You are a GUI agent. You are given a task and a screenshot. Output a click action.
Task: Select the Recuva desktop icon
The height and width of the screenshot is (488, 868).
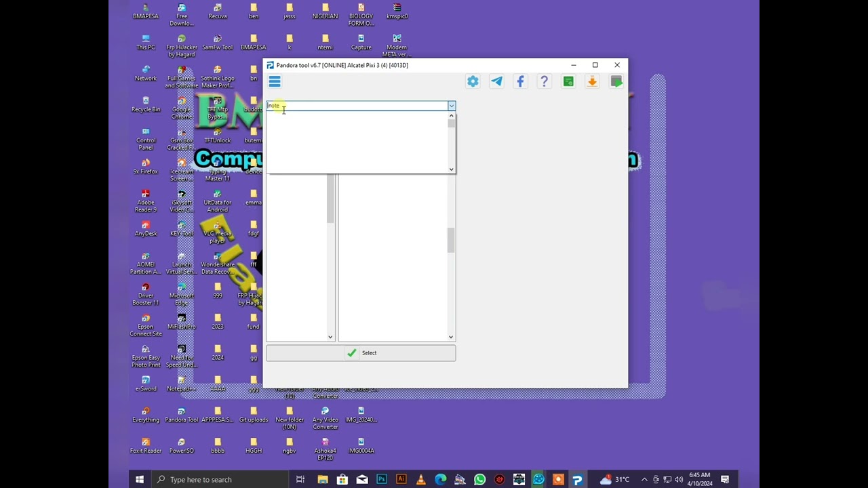pos(218,12)
